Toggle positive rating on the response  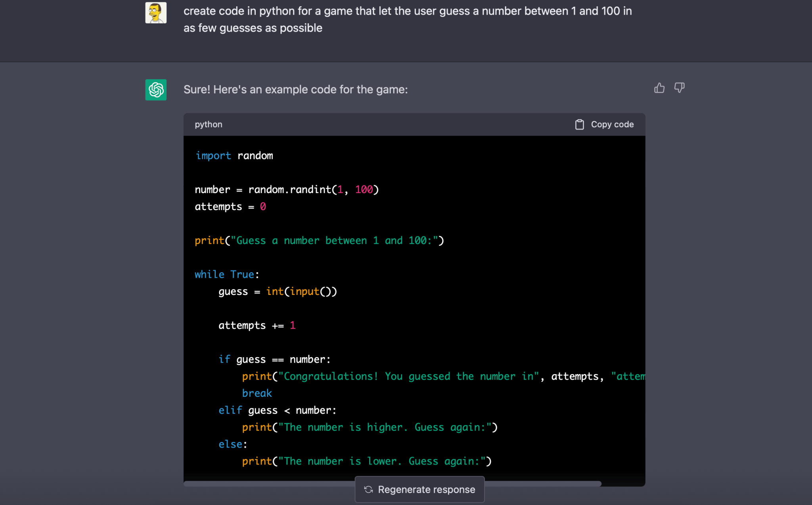[x=659, y=88]
